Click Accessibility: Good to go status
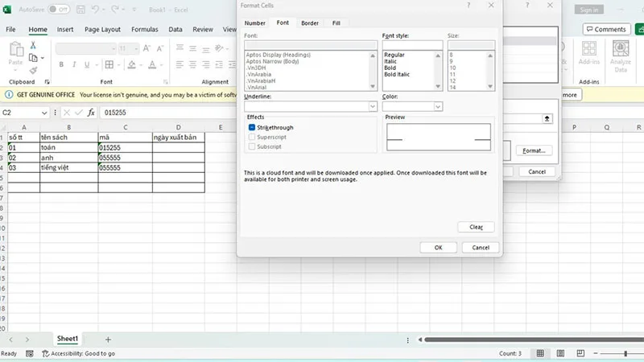This screenshot has height=362, width=644. coord(79,353)
